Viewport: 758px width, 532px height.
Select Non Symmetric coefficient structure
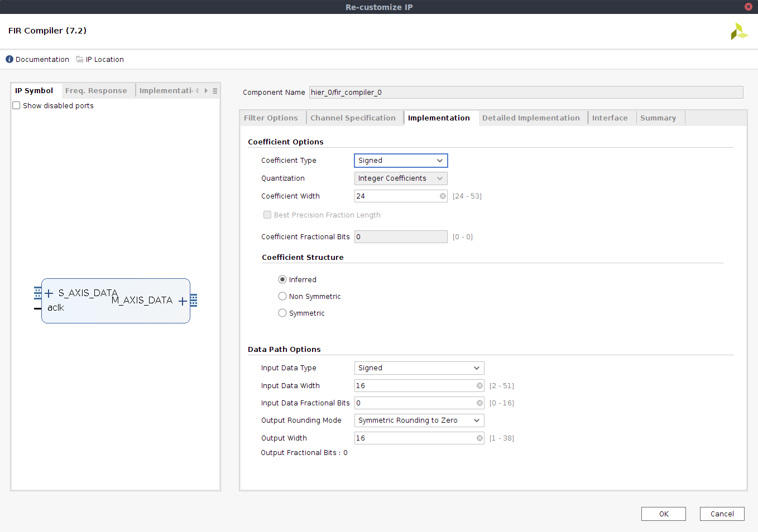pyautogui.click(x=282, y=296)
